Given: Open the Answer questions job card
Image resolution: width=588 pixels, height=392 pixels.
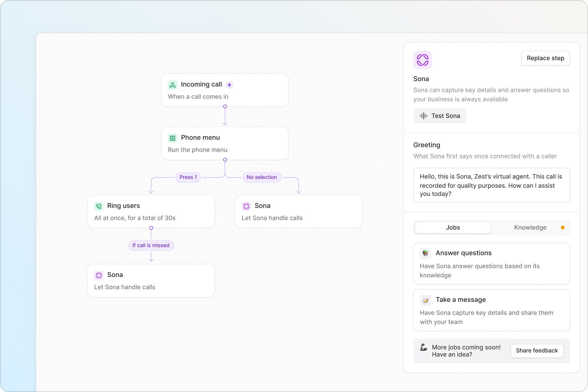Looking at the screenshot, I should [x=491, y=263].
